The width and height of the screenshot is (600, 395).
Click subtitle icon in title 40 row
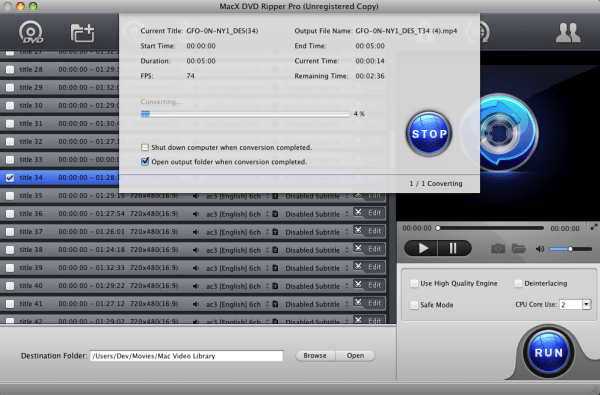275,286
